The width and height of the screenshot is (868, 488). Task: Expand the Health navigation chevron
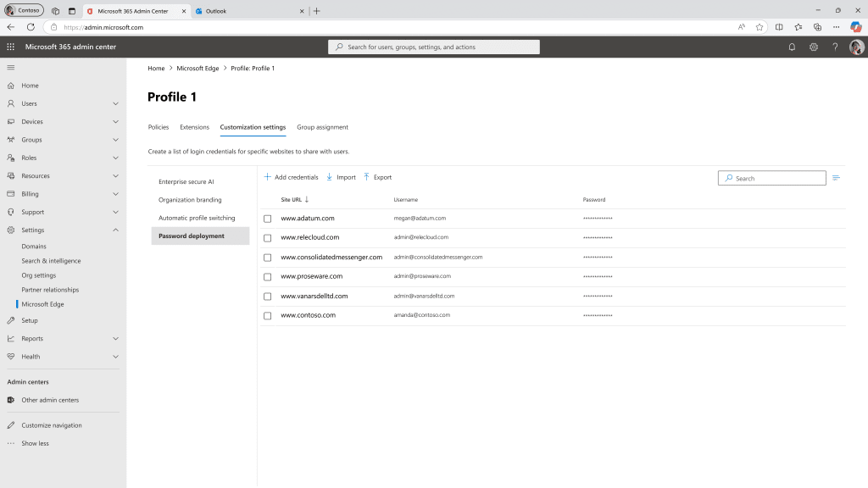tap(115, 357)
